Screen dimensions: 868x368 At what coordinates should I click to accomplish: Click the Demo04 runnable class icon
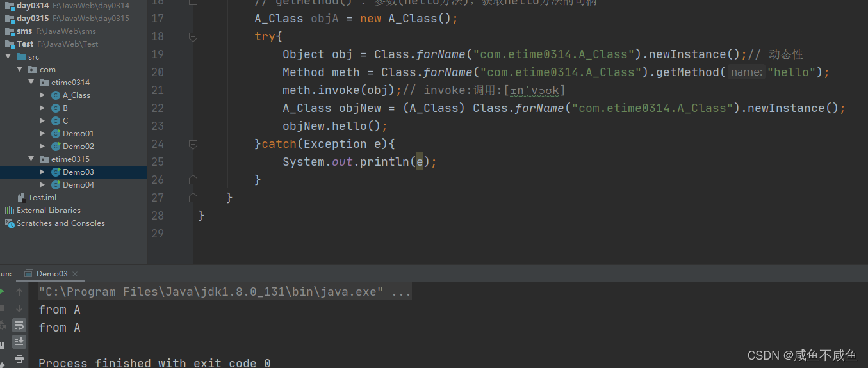pos(56,185)
